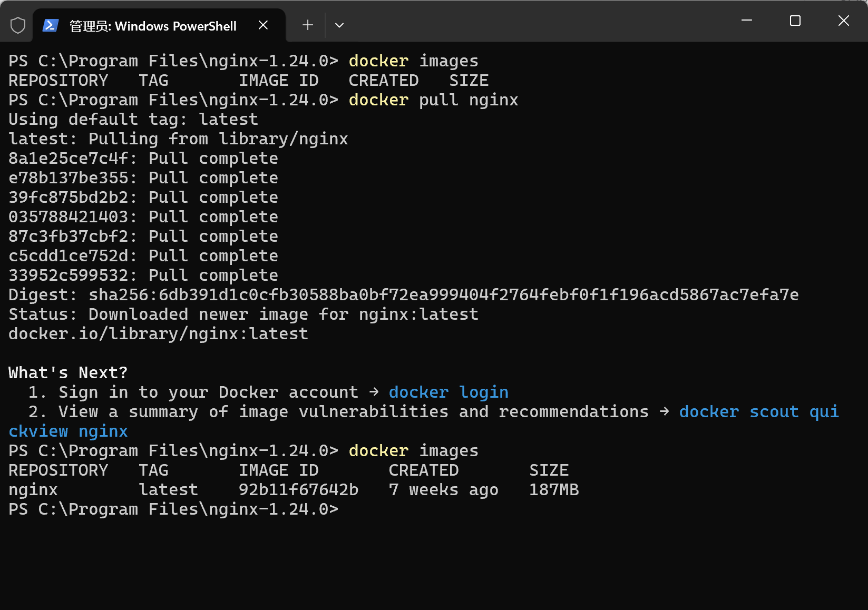Click the 'nginx' repository name in table
This screenshot has height=610, width=868.
tap(33, 490)
